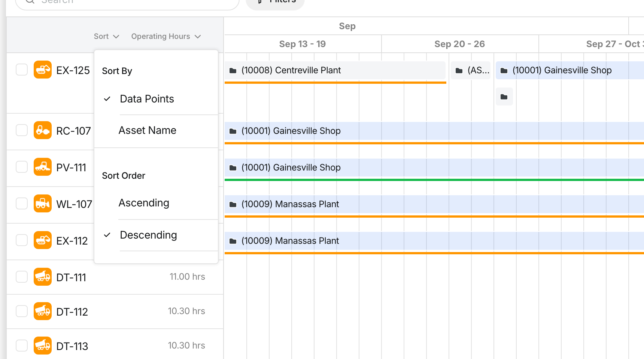Click the WL-107 wheel loader icon
This screenshot has width=644, height=359.
tap(43, 203)
